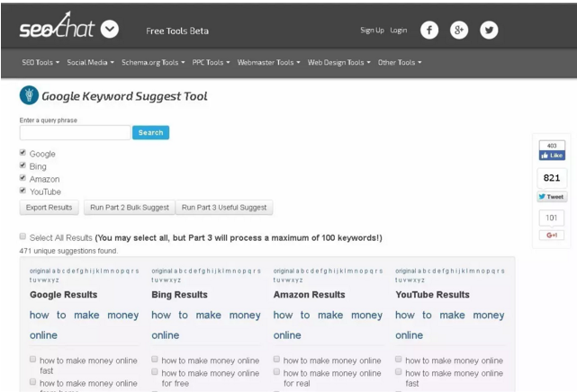Click the 821 tweet count box
This screenshot has width=577, height=392.
coord(551,178)
